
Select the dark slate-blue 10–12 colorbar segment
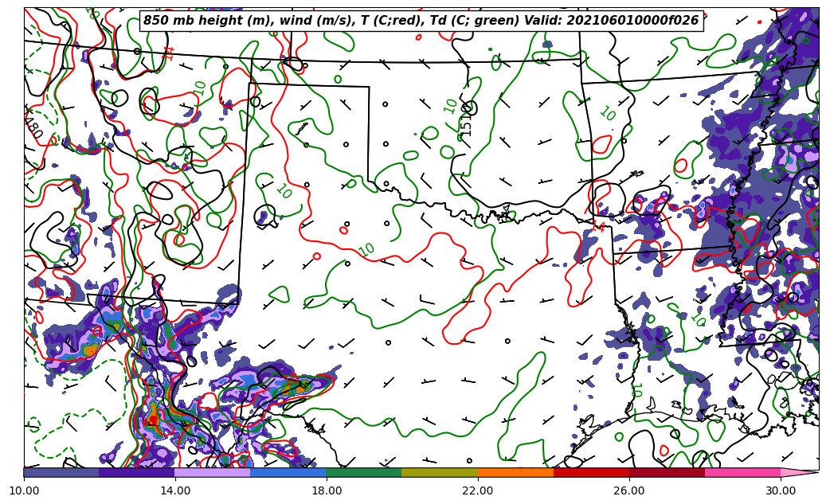coord(61,472)
